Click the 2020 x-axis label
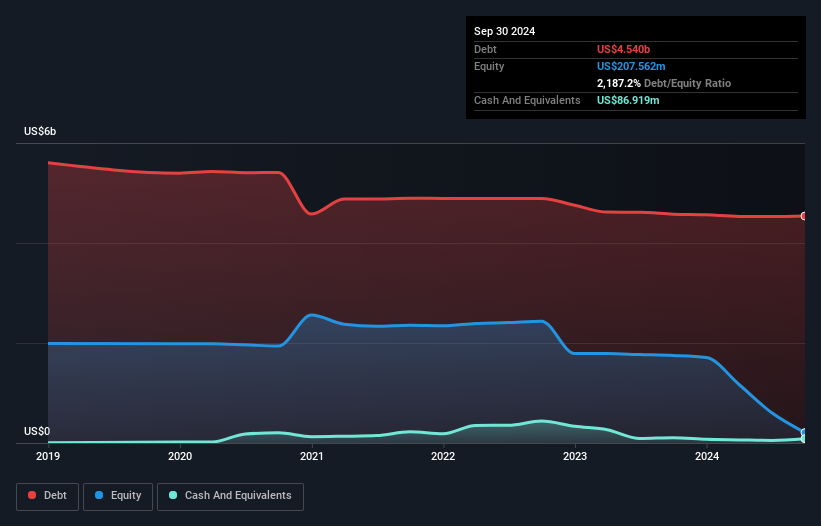The image size is (821, 526). coord(180,456)
